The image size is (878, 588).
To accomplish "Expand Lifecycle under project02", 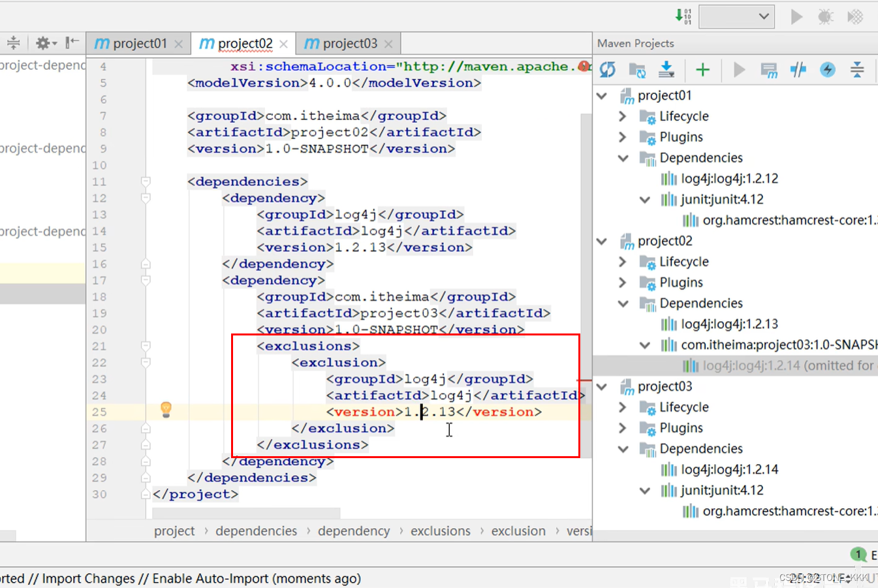I will [623, 262].
